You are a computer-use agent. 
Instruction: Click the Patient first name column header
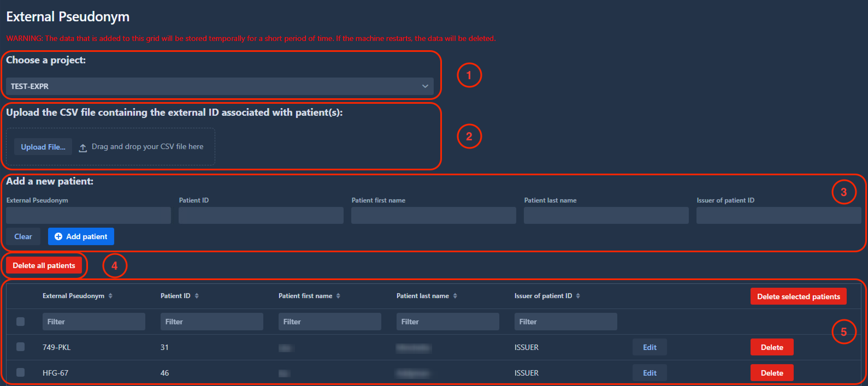click(305, 296)
